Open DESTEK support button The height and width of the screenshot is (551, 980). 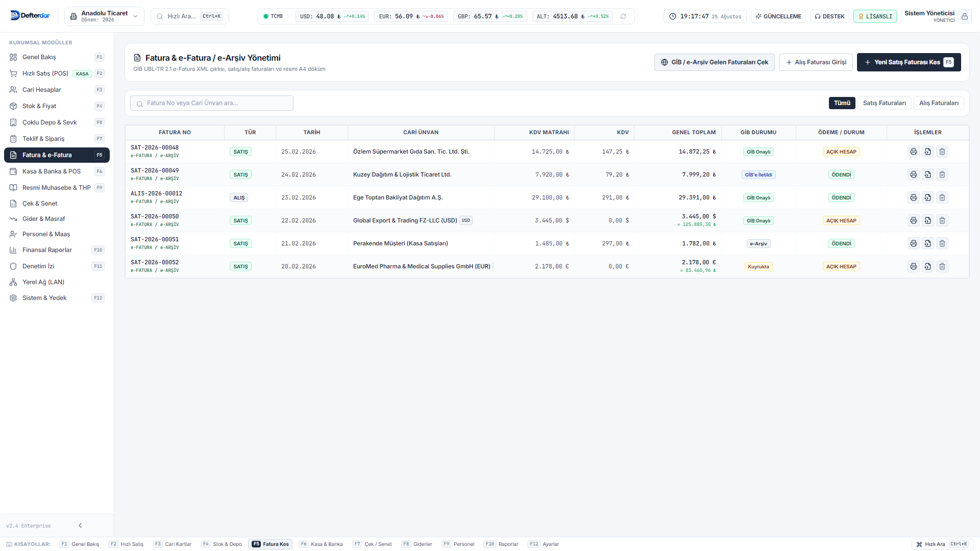829,16
